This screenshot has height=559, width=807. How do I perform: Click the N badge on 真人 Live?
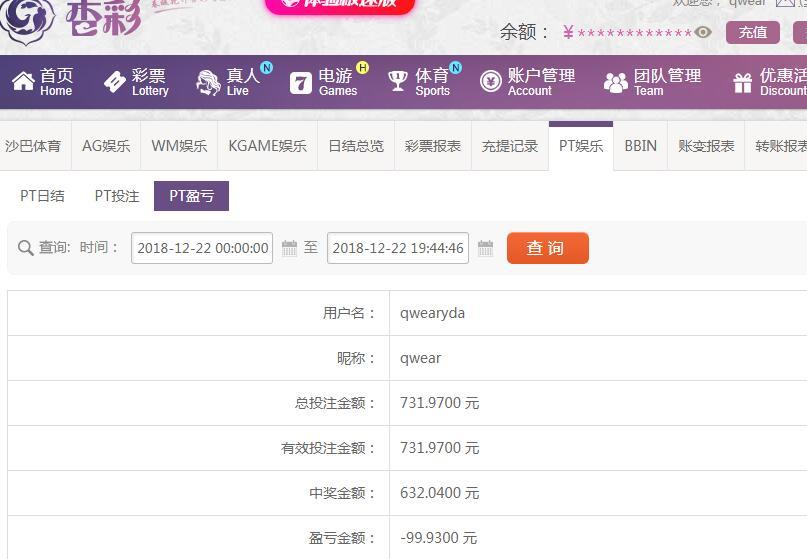coord(266,67)
